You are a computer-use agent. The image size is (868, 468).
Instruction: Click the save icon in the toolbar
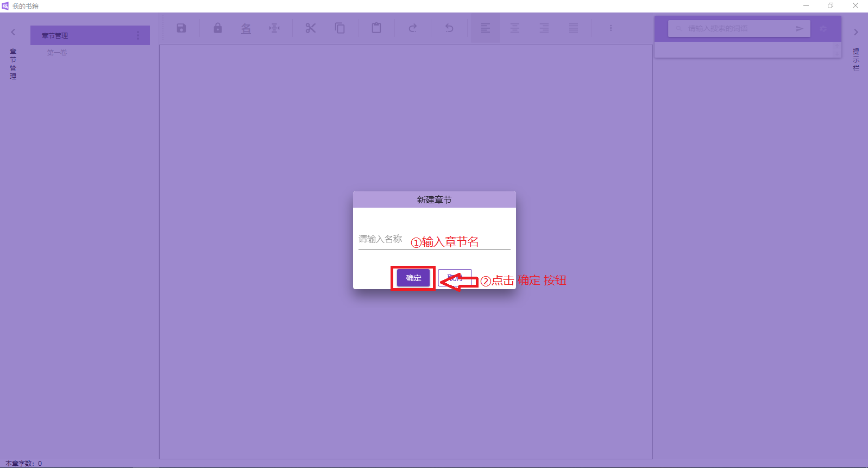(181, 28)
